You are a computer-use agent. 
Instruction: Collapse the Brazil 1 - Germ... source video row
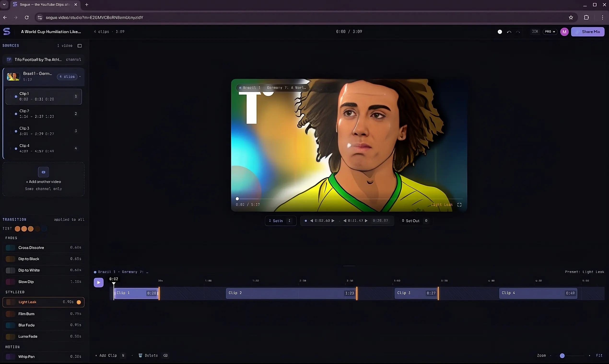(x=43, y=77)
